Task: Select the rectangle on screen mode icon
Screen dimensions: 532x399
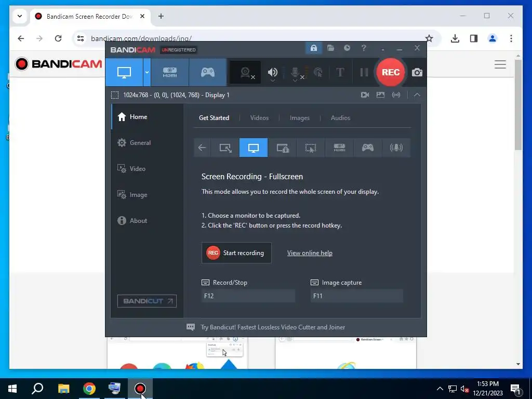Action: [x=225, y=148]
